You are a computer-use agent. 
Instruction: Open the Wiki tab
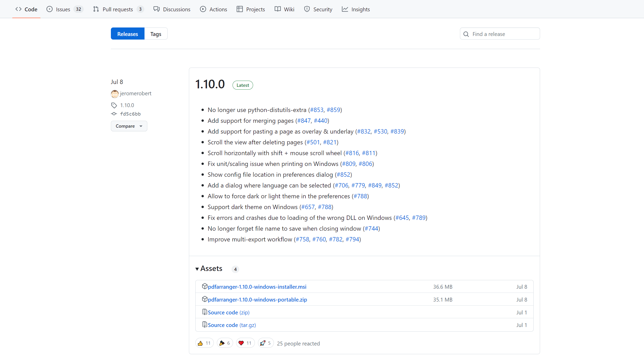click(x=284, y=9)
